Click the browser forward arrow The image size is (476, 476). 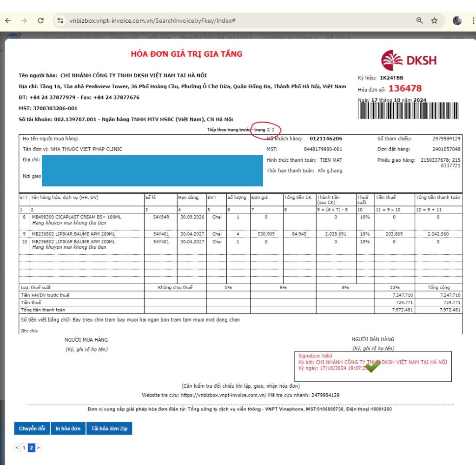(x=24, y=20)
